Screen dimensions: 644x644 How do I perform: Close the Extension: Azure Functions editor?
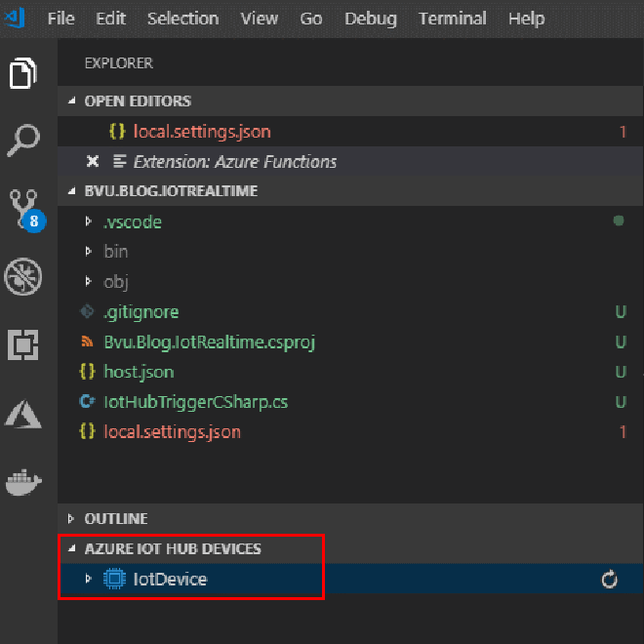[93, 162]
